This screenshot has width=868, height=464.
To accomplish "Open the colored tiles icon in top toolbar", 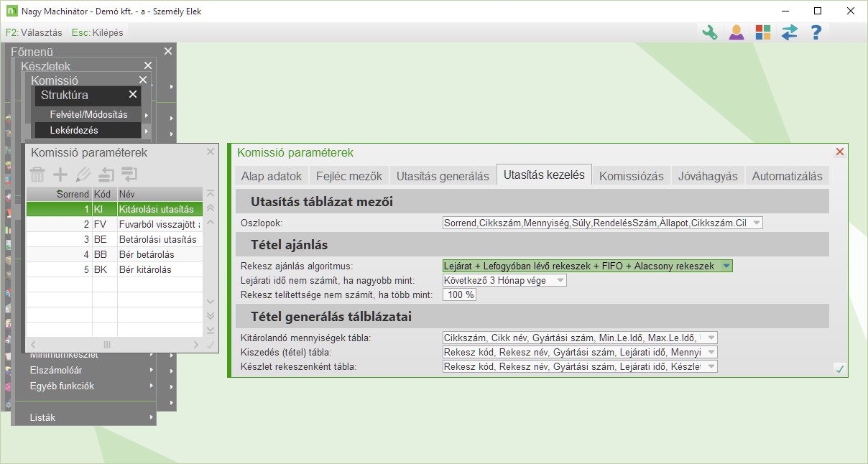I will [763, 32].
